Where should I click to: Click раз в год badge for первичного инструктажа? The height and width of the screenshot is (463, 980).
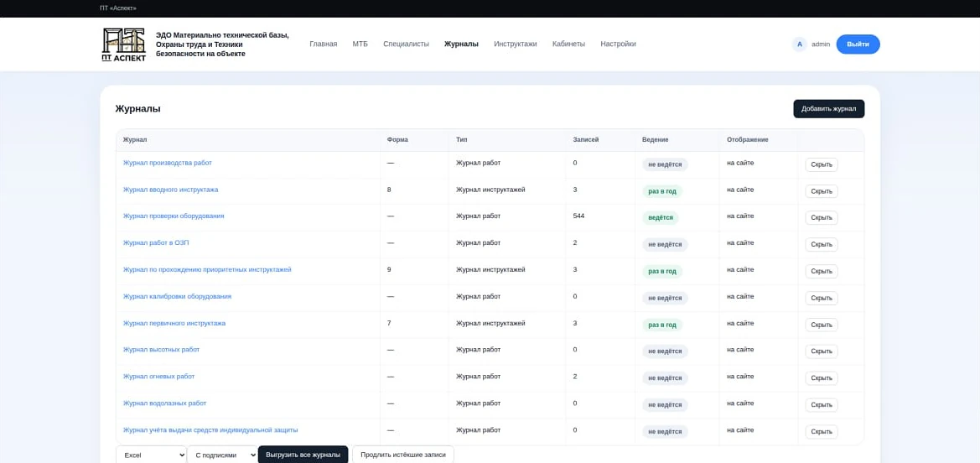click(x=662, y=325)
